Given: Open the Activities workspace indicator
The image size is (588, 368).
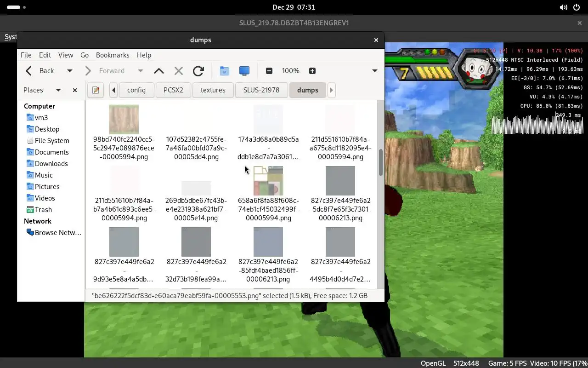Looking at the screenshot, I should click(x=16, y=7).
